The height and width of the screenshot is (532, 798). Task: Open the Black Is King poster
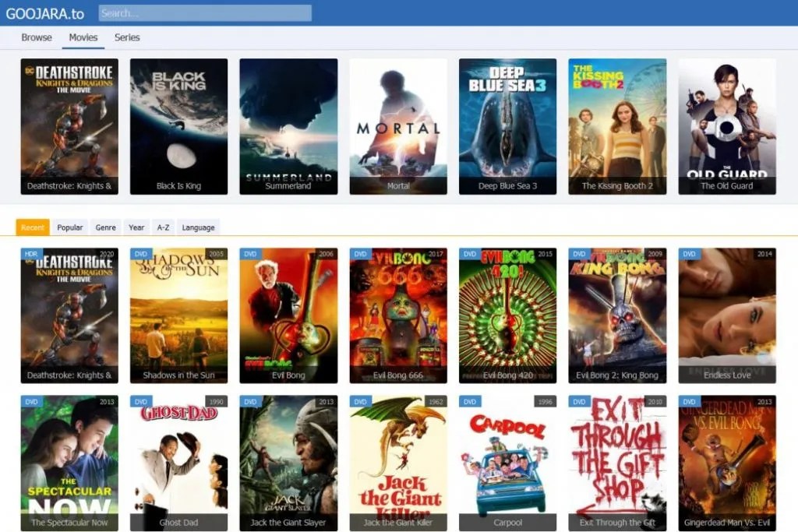pyautogui.click(x=178, y=126)
